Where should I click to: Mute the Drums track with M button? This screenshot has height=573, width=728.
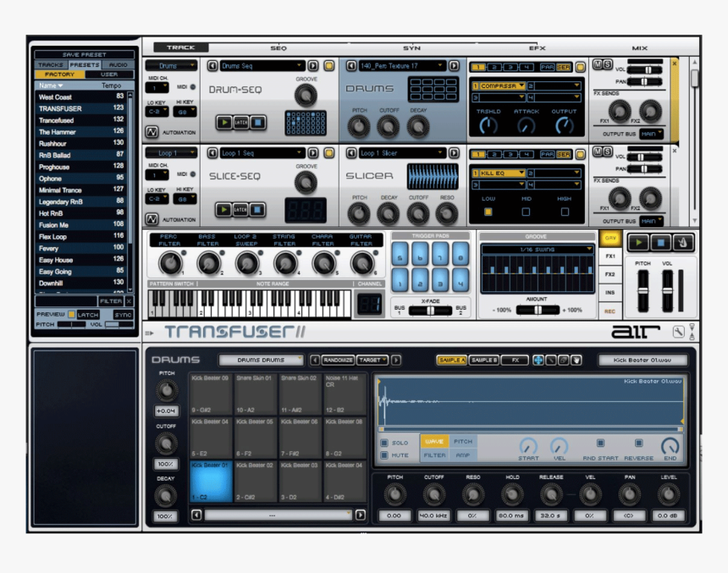pyautogui.click(x=598, y=64)
